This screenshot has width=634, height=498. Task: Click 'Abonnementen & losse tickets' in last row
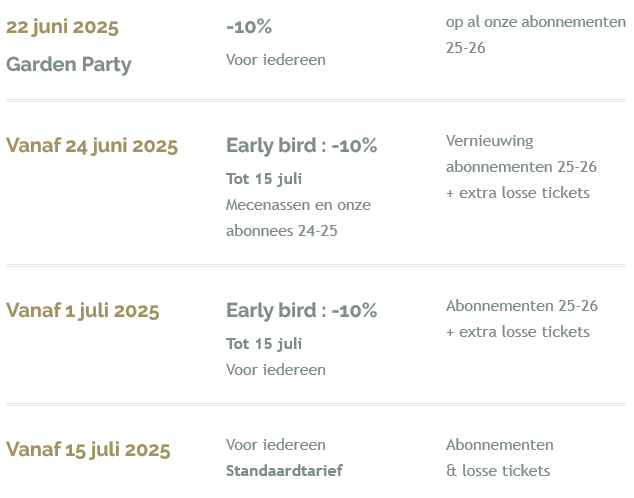(498, 457)
